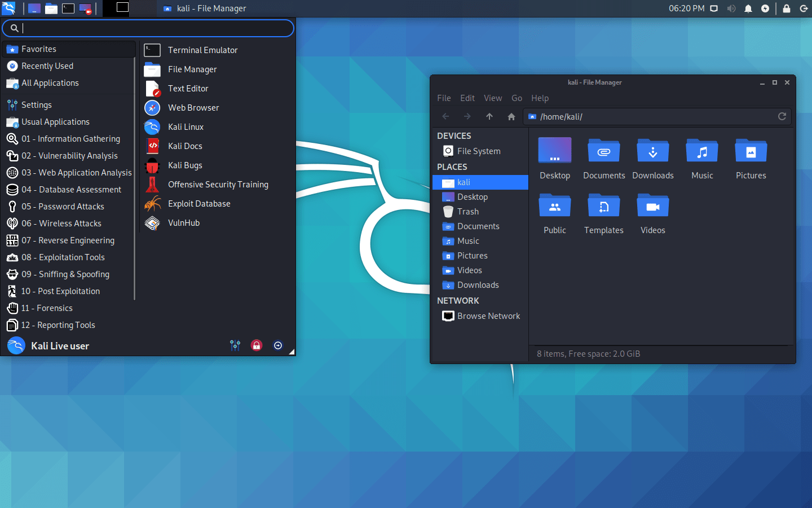This screenshot has width=812, height=508.
Task: Open the Help menu in File Manager
Action: click(540, 98)
